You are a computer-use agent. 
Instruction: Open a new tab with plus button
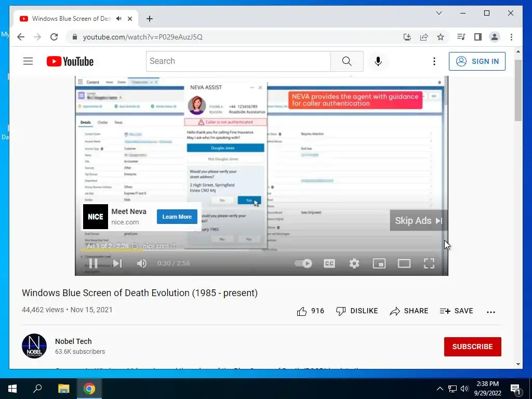tap(149, 19)
